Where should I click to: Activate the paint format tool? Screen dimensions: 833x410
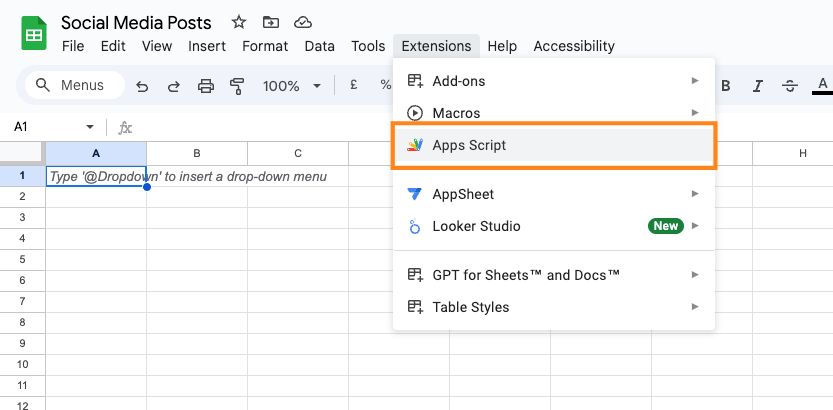pyautogui.click(x=237, y=86)
